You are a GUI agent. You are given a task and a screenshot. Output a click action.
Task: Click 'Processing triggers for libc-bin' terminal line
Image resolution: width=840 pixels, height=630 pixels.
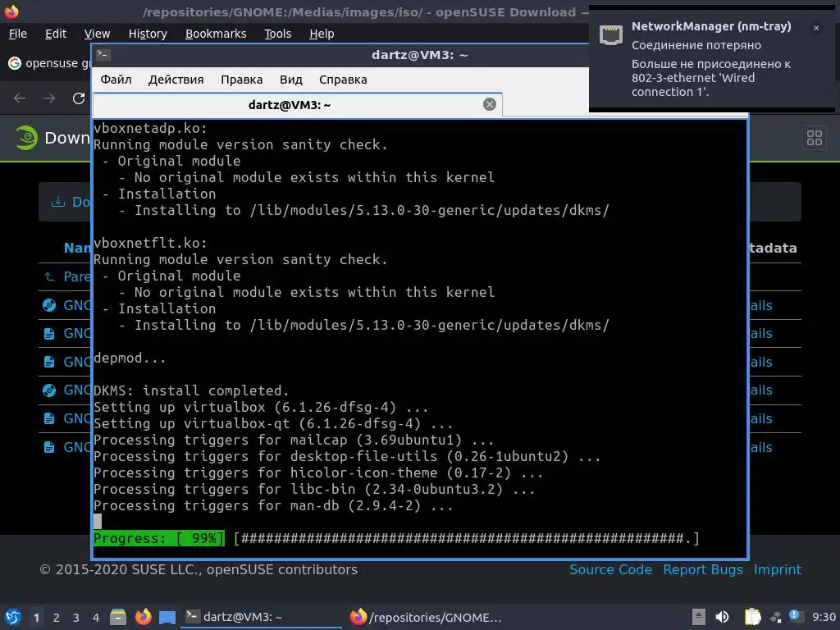pos(314,489)
